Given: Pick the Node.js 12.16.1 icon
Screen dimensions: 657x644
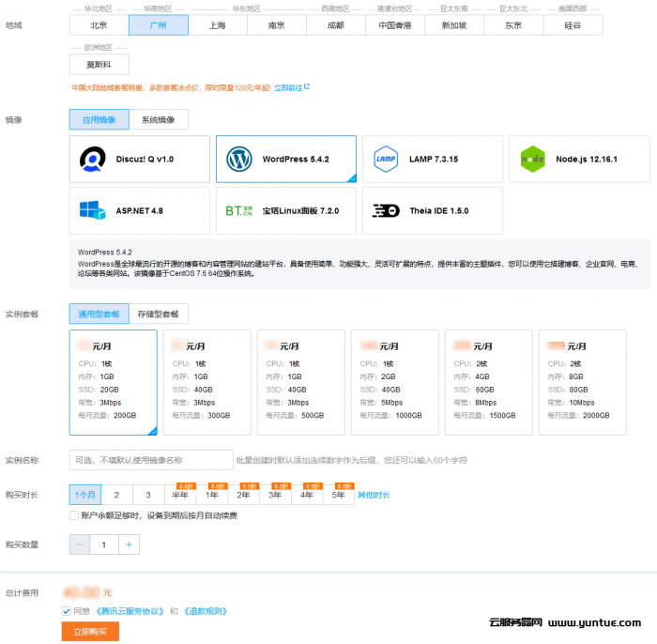Looking at the screenshot, I should coord(532,160).
